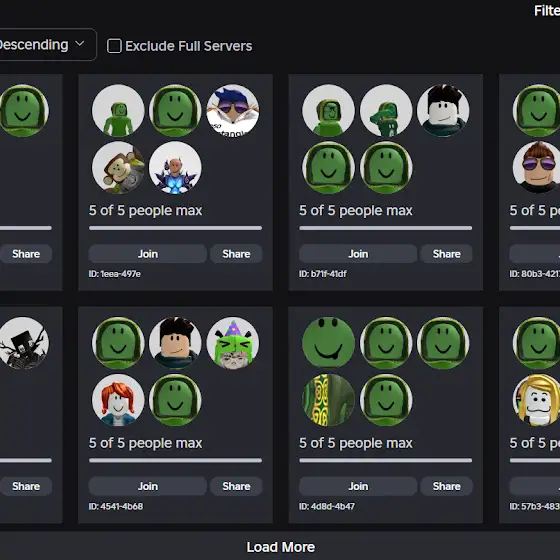The width and height of the screenshot is (560, 560).
Task: Select the blue-haired sunglasses avatar in server 1eea-497e
Action: tap(233, 110)
